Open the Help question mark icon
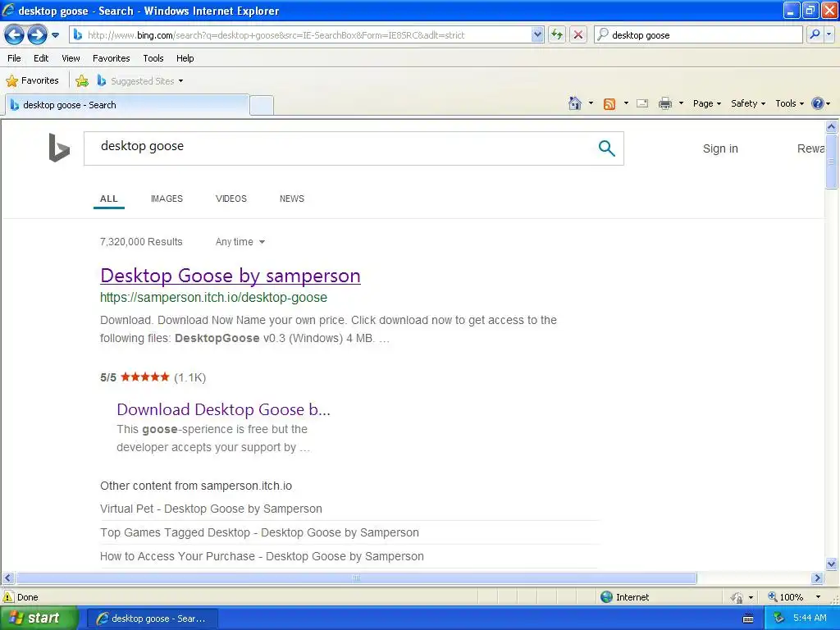The image size is (840, 630). click(x=818, y=103)
